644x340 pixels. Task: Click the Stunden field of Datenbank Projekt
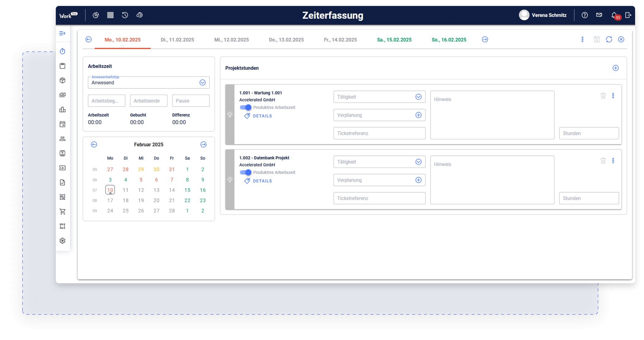(x=589, y=198)
